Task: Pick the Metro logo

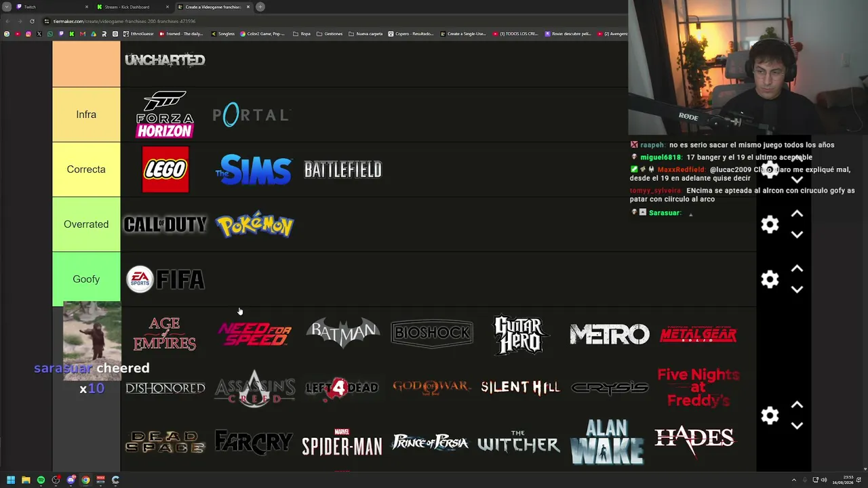Action: pos(609,334)
